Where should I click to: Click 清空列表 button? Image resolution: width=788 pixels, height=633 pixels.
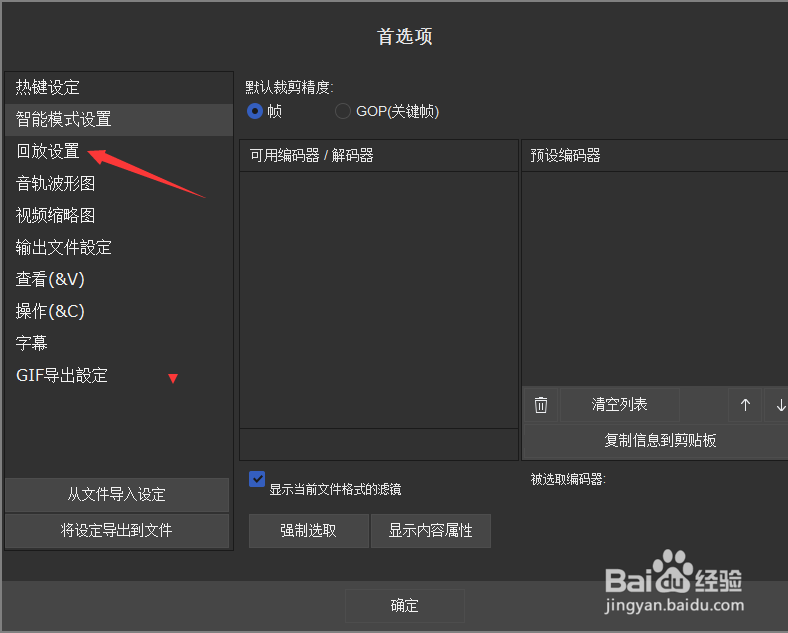620,405
